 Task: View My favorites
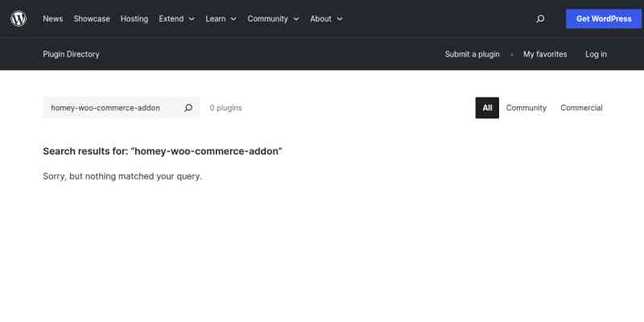(x=545, y=54)
